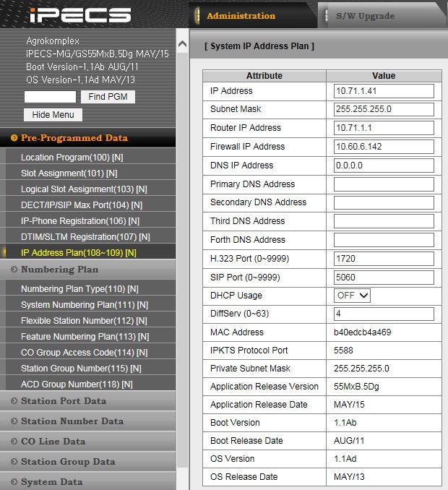This screenshot has width=448, height=490.
Task: Select the SIP Port input field
Action: (x=384, y=278)
